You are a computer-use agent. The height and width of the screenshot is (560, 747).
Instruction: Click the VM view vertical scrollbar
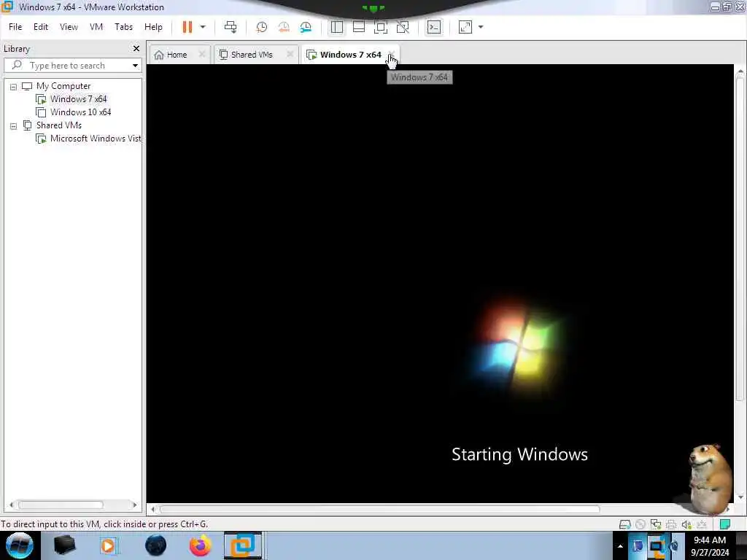tap(740, 238)
